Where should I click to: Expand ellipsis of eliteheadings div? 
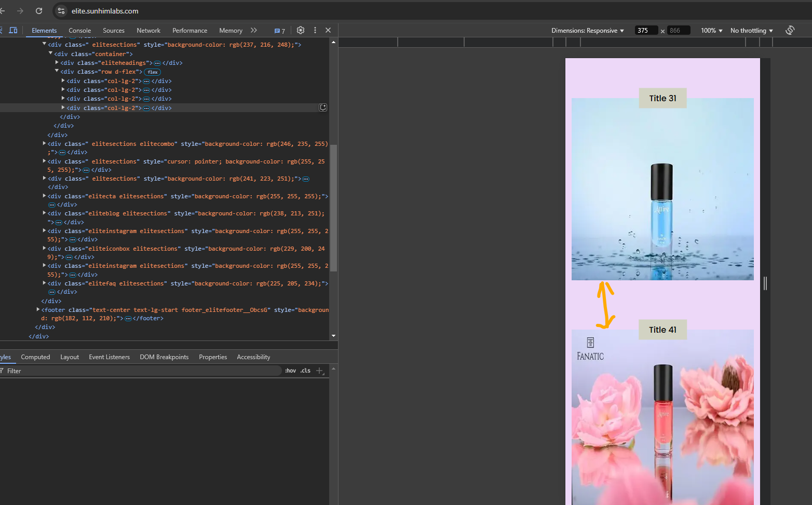157,63
